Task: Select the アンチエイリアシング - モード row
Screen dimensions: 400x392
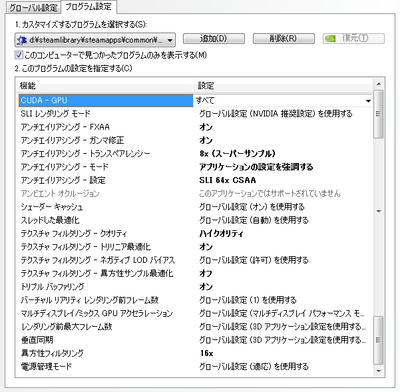Action: click(195, 167)
